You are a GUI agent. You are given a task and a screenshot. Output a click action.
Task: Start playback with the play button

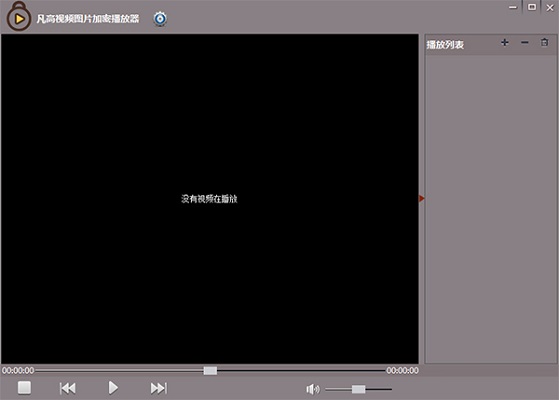point(113,388)
